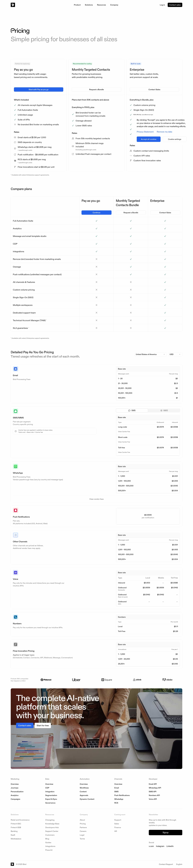This screenshot has height=868, width=193.
Task: Click the icon beside Unlimited Push messages per contact
Action: [73, 154]
